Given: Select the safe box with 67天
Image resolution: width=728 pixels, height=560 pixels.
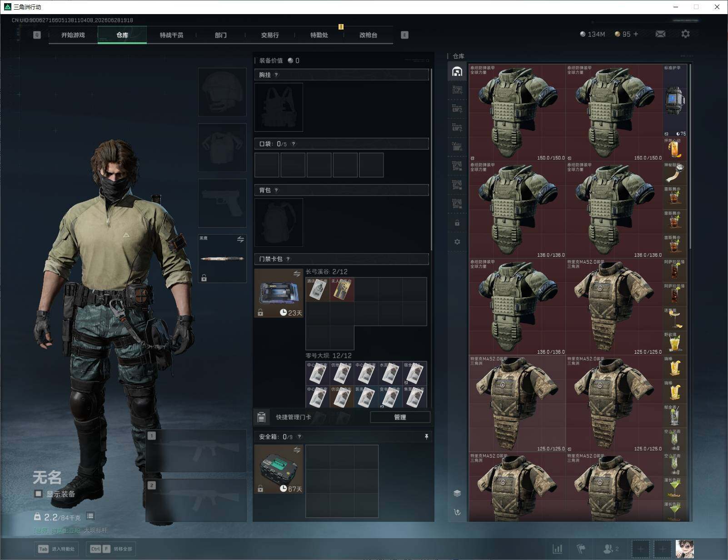Looking at the screenshot, I should click(279, 469).
